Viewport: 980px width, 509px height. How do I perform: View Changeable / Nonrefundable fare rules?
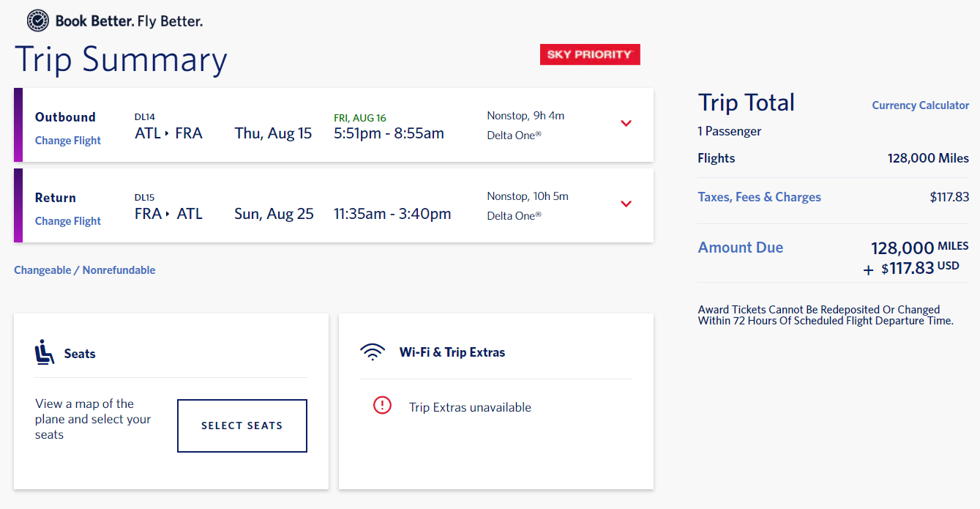click(x=85, y=270)
